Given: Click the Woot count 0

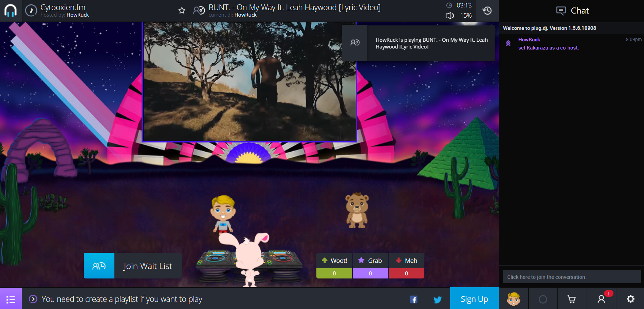Looking at the screenshot, I should (334, 273).
